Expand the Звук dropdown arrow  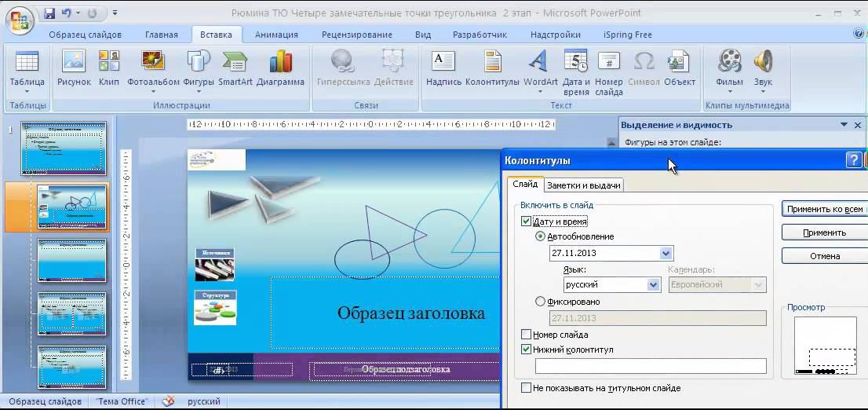(763, 92)
